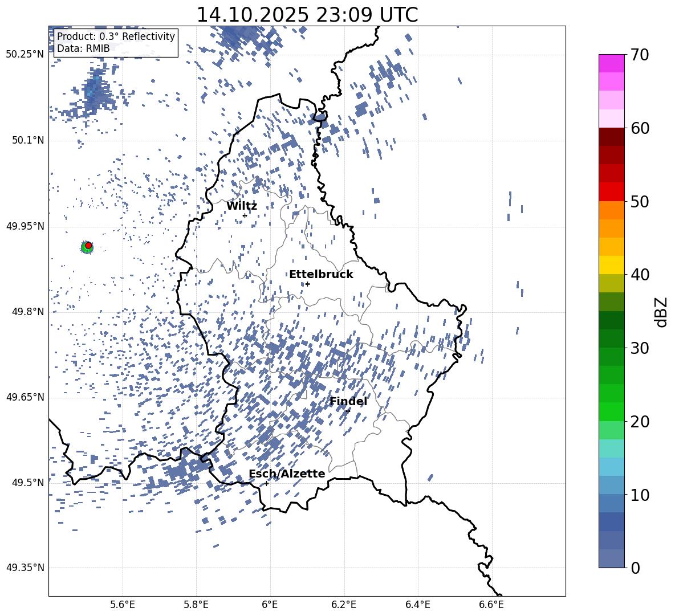Pick the yellow swatch just above 40 dBZ
Screen dimensions: 675x616
point(611,265)
